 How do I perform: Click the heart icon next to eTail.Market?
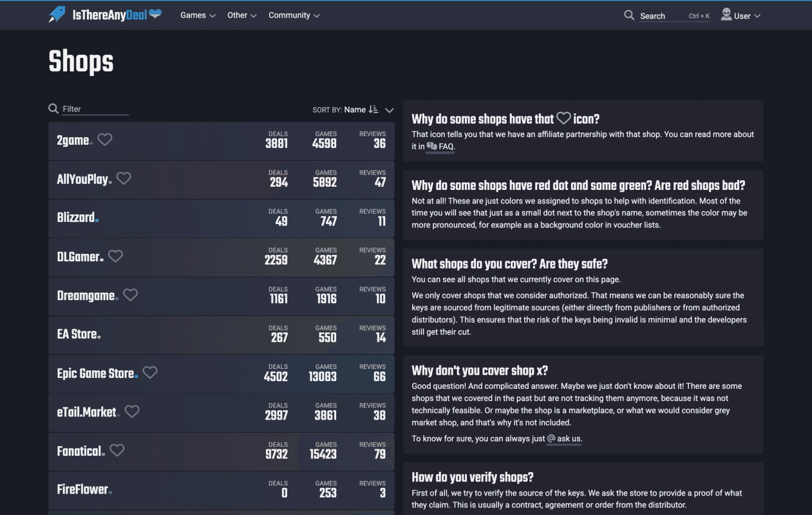(132, 411)
